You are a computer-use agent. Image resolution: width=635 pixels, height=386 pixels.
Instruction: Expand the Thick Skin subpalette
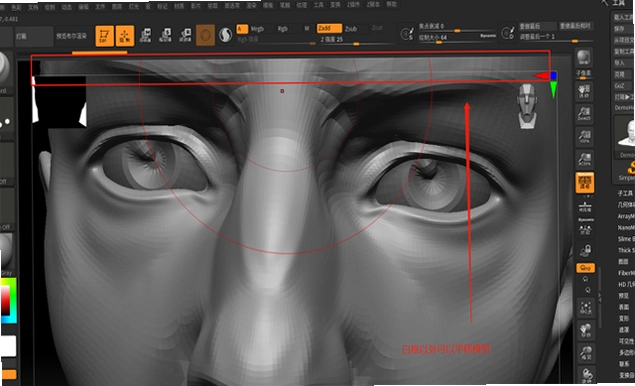click(626, 250)
